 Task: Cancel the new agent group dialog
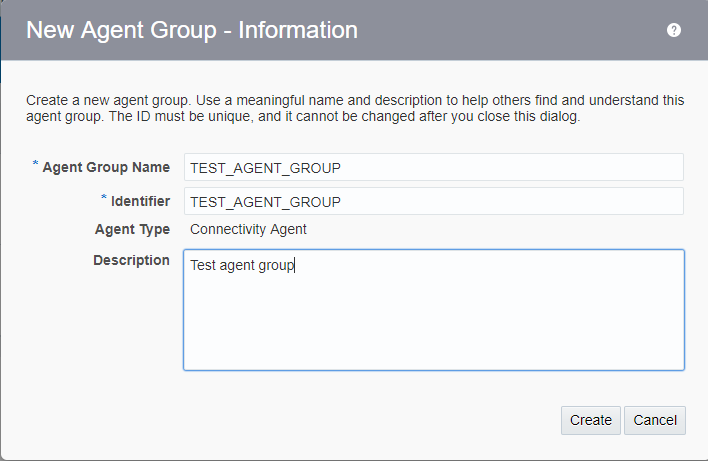(655, 420)
